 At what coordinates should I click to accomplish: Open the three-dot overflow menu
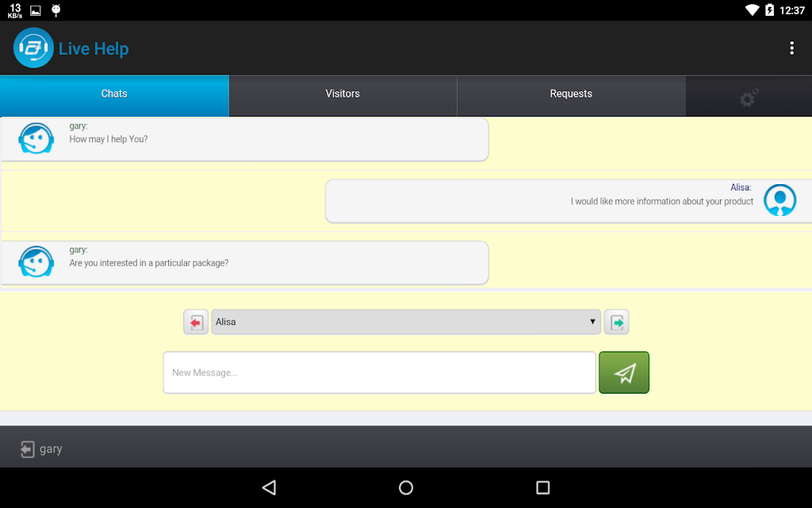[x=791, y=48]
